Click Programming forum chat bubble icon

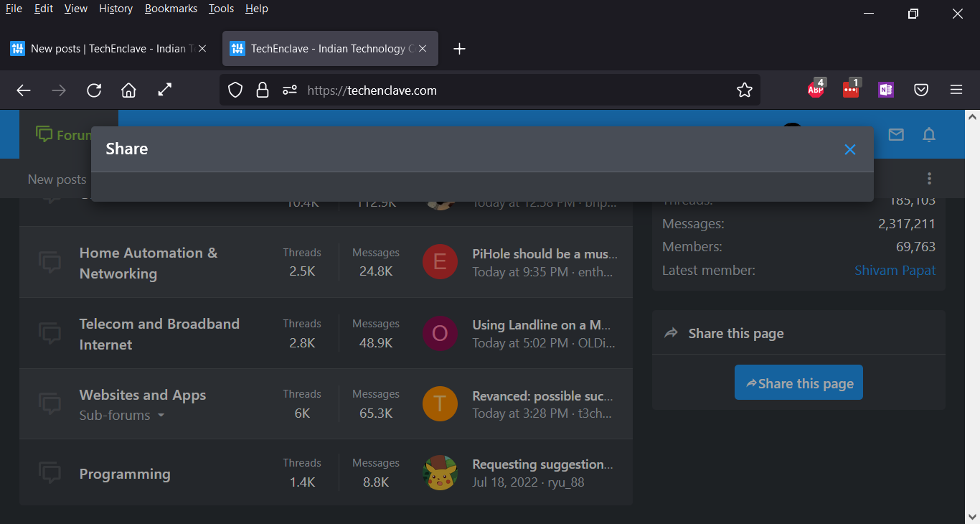[x=50, y=473]
